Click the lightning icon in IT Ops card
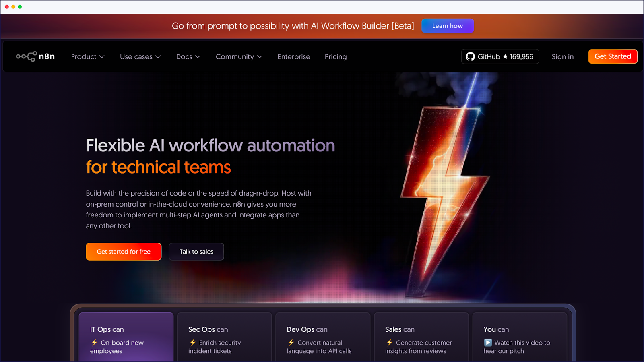 94,343
